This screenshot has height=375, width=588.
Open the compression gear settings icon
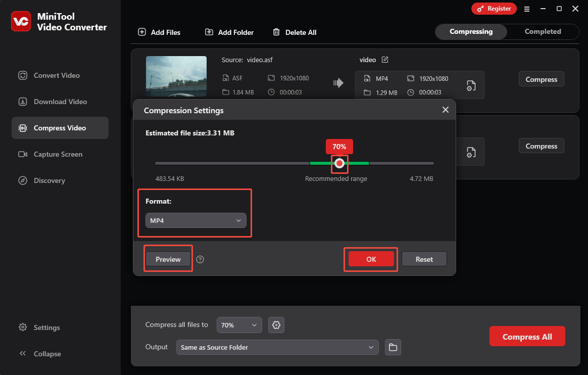pyautogui.click(x=276, y=325)
